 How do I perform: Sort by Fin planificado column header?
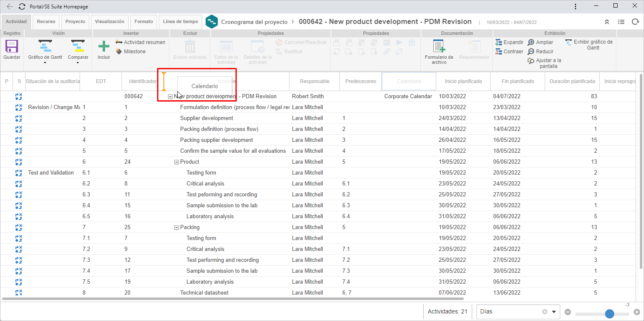click(x=518, y=81)
